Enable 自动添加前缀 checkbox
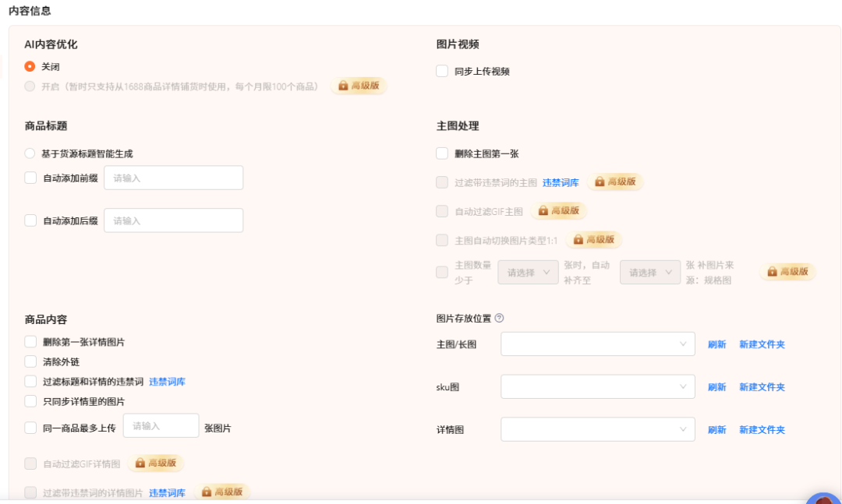842x504 pixels. pyautogui.click(x=30, y=178)
